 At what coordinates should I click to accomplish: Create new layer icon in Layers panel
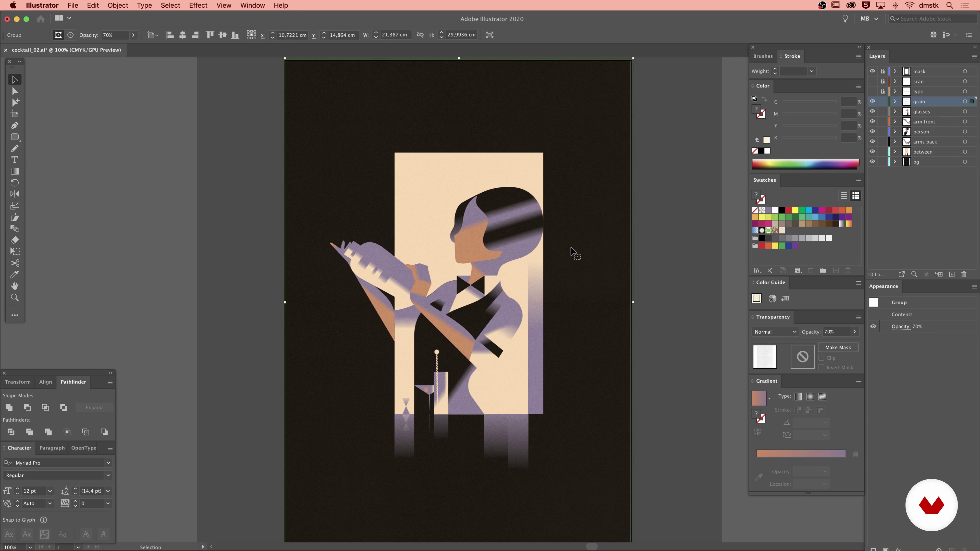click(x=952, y=274)
